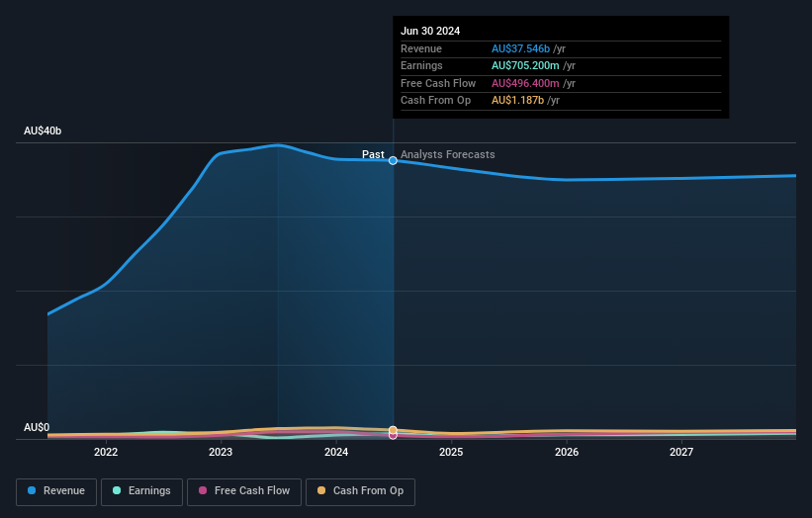This screenshot has height=518, width=812.
Task: Click the 2025 x-axis label
Action: (x=451, y=453)
